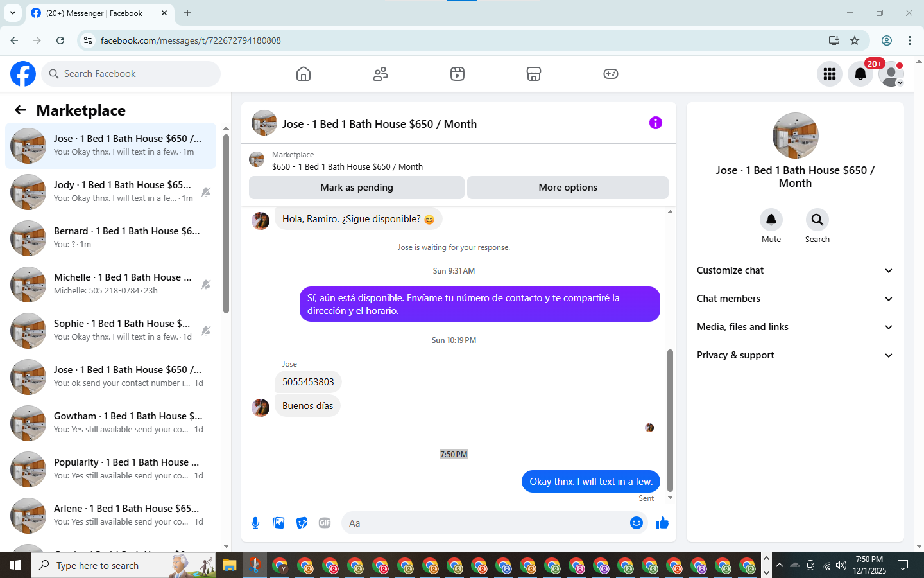Show hidden system tray icons
Screen dimensions: 924x578
[x=779, y=565]
